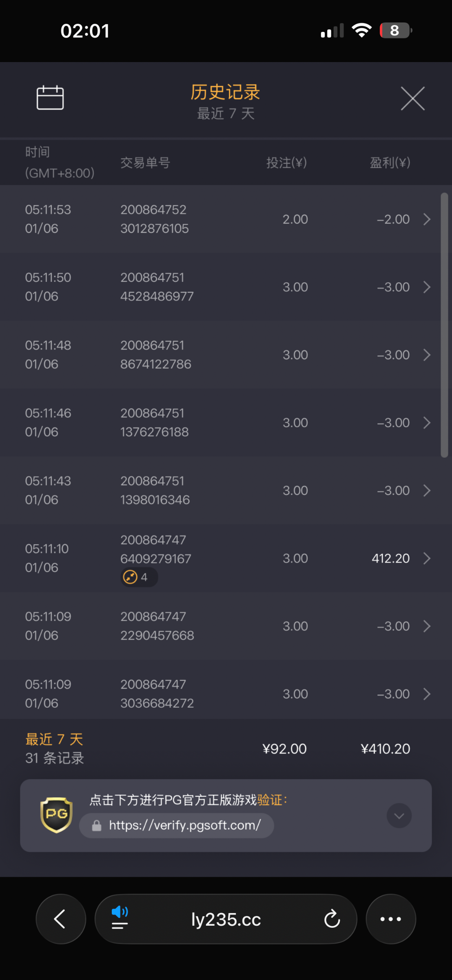Tap the PG shield logo
This screenshot has width=452, height=980.
[x=56, y=815]
